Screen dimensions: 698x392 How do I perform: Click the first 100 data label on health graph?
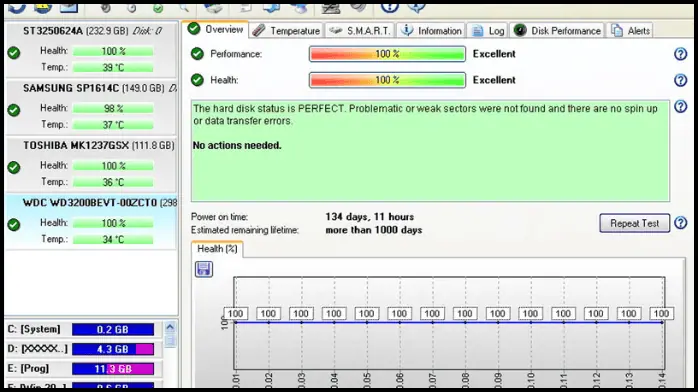235,314
